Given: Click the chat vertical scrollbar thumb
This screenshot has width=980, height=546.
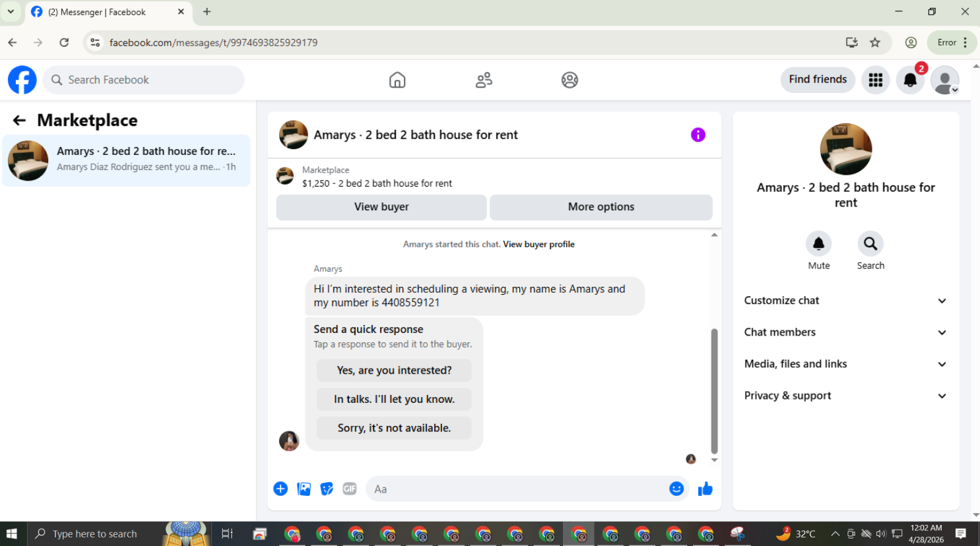Looking at the screenshot, I should (x=714, y=391).
